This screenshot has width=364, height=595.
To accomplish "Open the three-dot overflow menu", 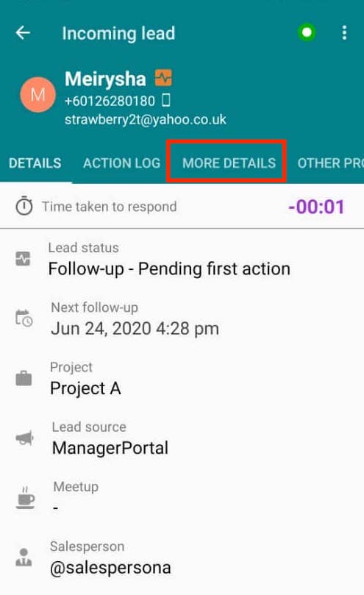I will click(x=344, y=33).
